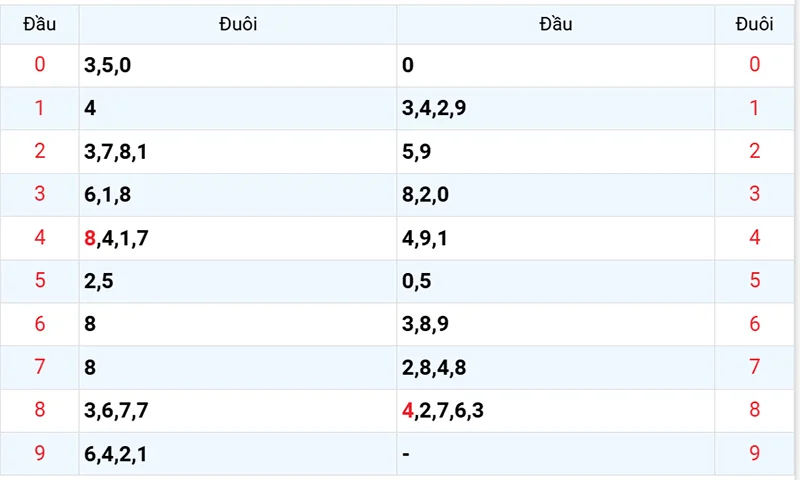This screenshot has height=480, width=800.
Task: Click the dash cell in the last row
Action: pos(406,453)
